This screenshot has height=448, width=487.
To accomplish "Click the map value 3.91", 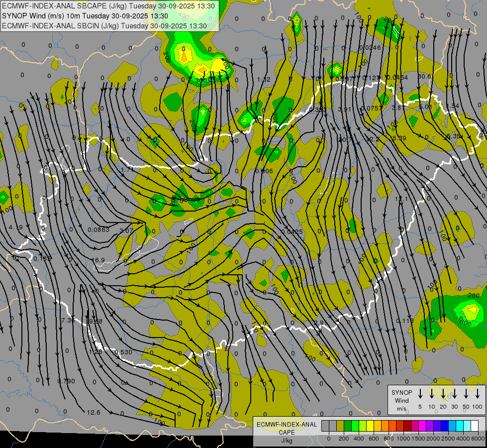I will point(344,109).
